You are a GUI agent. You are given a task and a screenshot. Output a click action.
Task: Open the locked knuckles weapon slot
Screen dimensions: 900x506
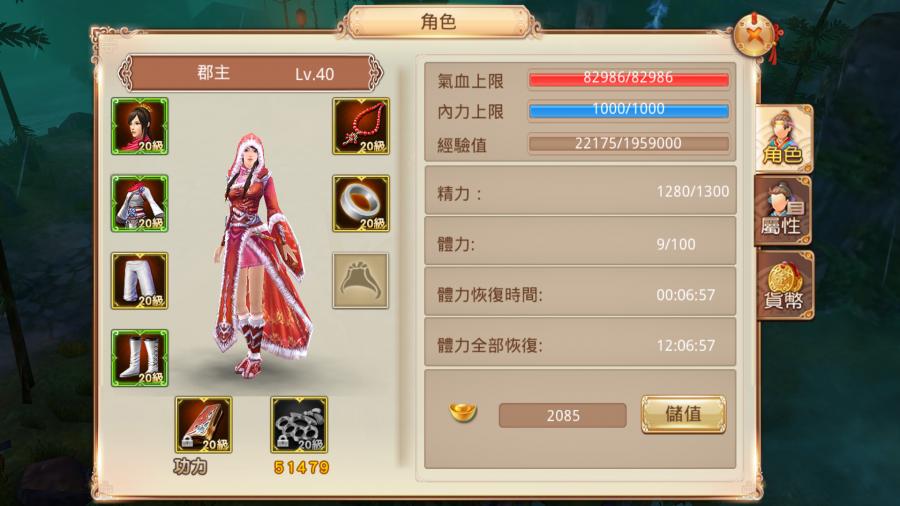(299, 425)
